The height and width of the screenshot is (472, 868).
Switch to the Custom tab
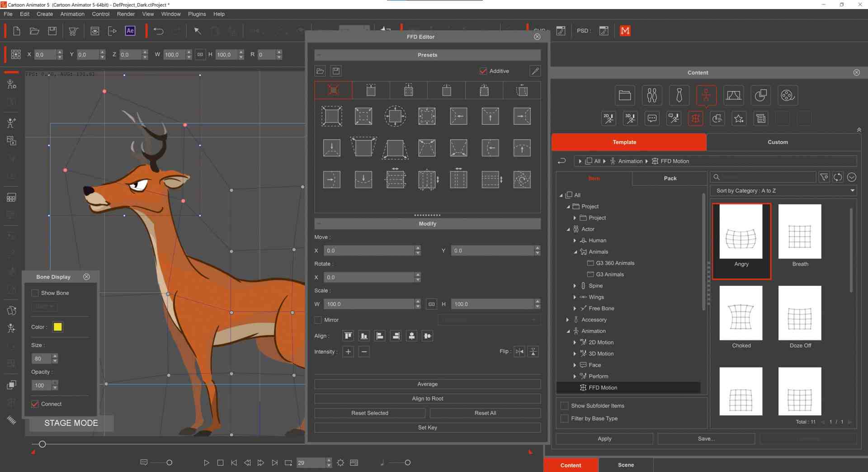coord(777,142)
